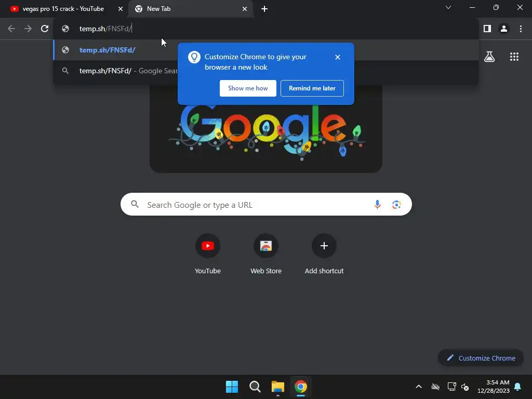The image size is (532, 399).
Task: Show hidden system tray icons
Action: click(x=419, y=387)
